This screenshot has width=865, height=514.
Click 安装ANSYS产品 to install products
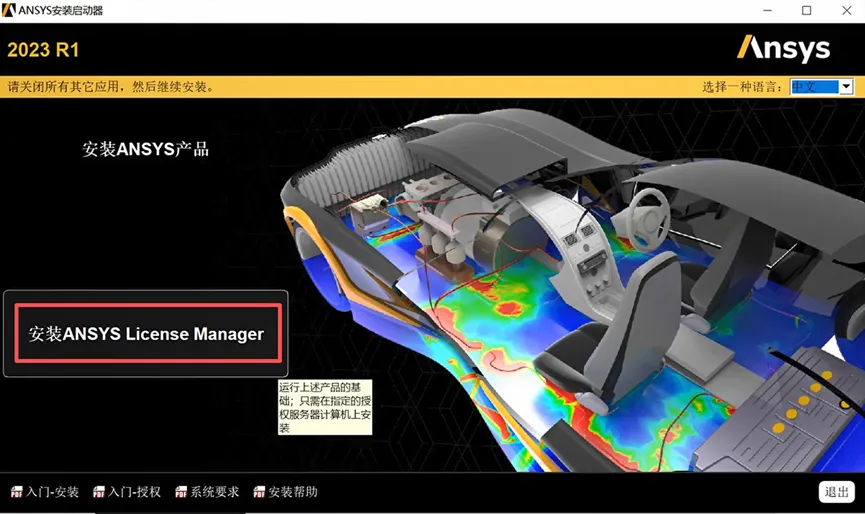[x=146, y=149]
